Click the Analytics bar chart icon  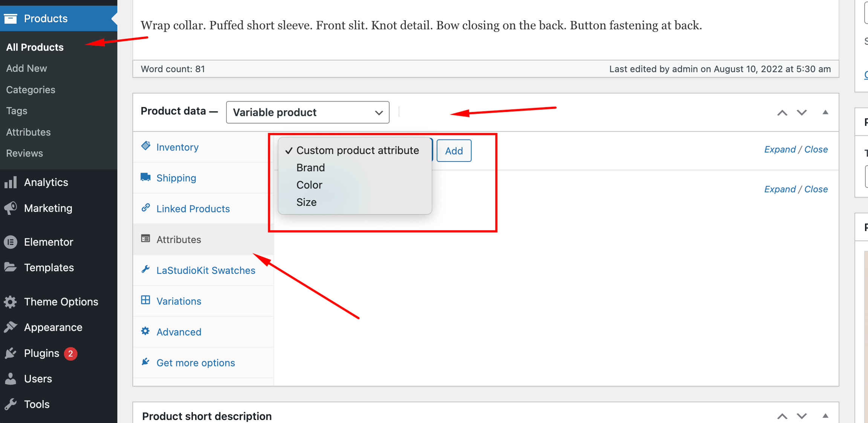[x=11, y=183]
